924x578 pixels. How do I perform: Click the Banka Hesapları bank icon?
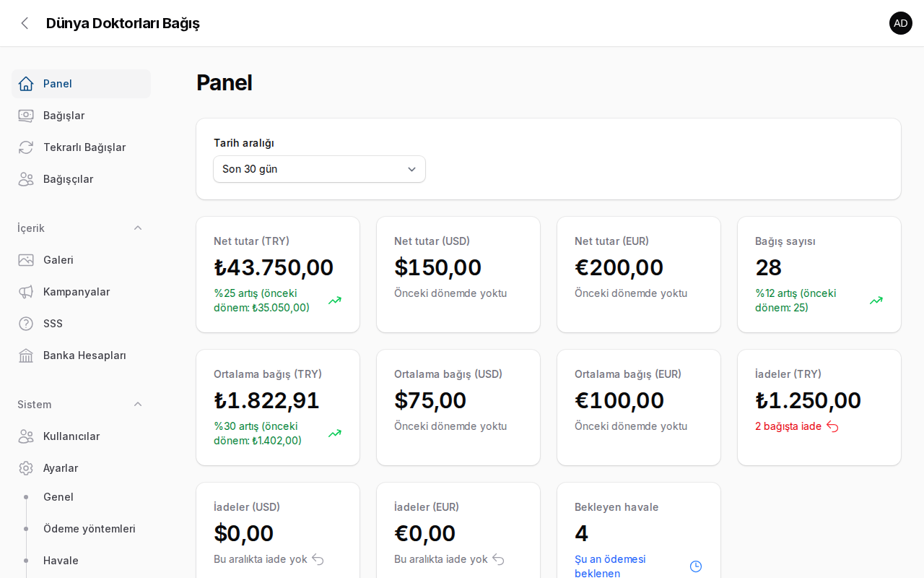[26, 355]
